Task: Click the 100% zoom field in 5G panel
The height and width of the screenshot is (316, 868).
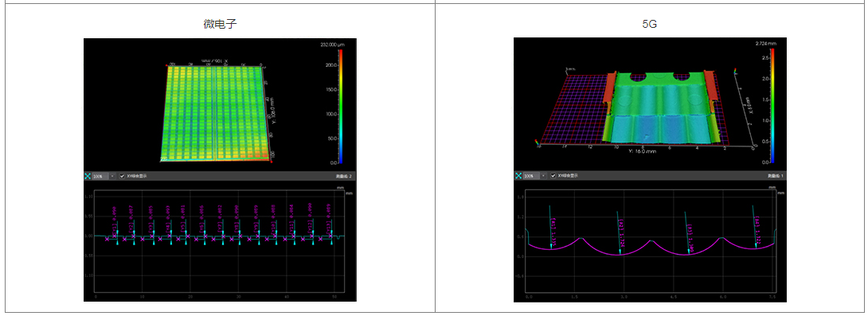Action: [x=531, y=175]
